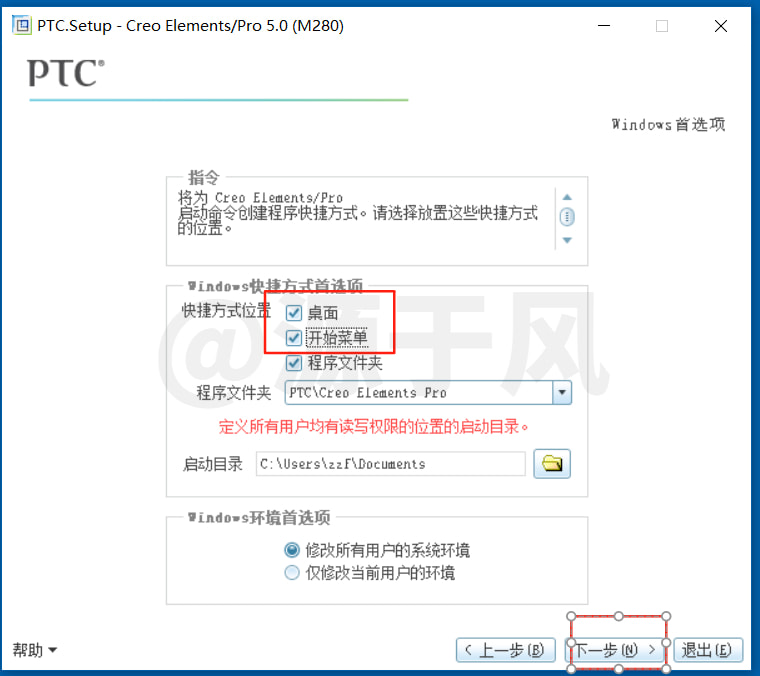Screen dimensions: 760x676
Task: Click the 启动目录 path input field
Action: 391,464
